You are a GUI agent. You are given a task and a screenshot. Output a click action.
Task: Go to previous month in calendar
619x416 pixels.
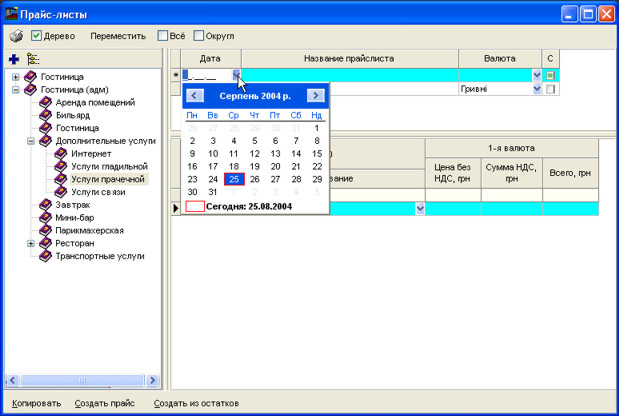point(196,96)
